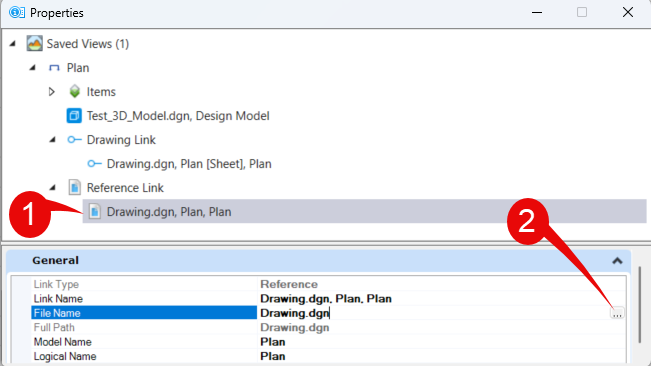Click the Drawing Link key icon
Screen dimensions: 651x366
[74, 140]
